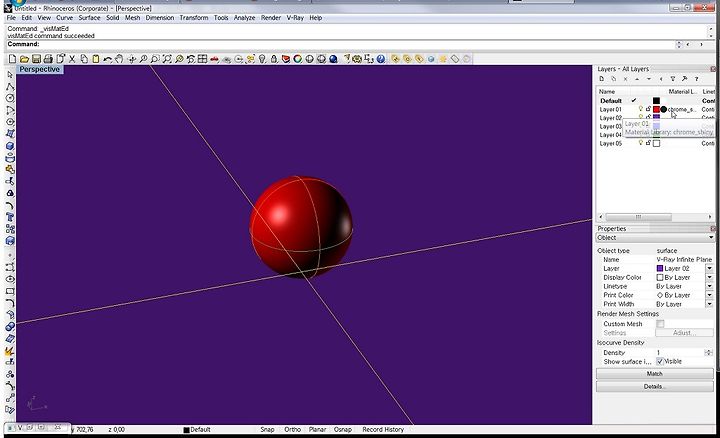Open the V-Ray menu

[295, 18]
